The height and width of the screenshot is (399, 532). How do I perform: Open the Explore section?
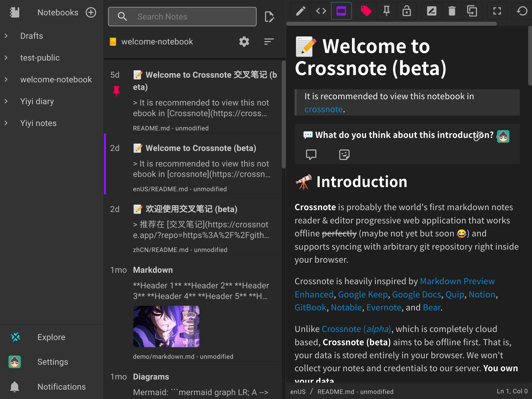point(51,337)
